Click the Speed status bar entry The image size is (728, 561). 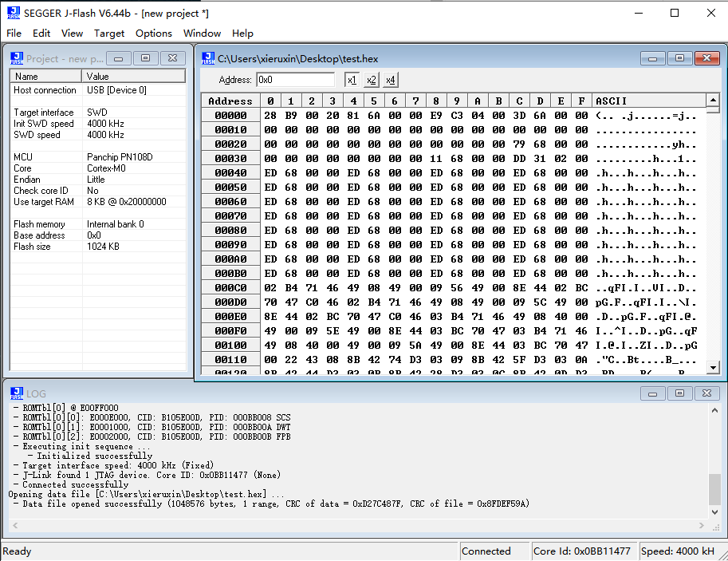(678, 551)
